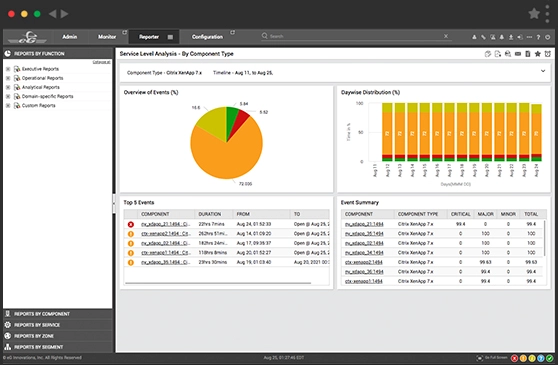Screen dimensions: 558x365
Task: Click the first edit/copy icon in report header
Action: (488, 54)
